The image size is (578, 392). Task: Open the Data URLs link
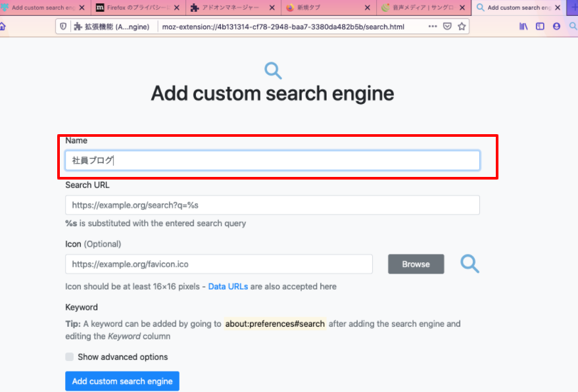pyautogui.click(x=228, y=287)
